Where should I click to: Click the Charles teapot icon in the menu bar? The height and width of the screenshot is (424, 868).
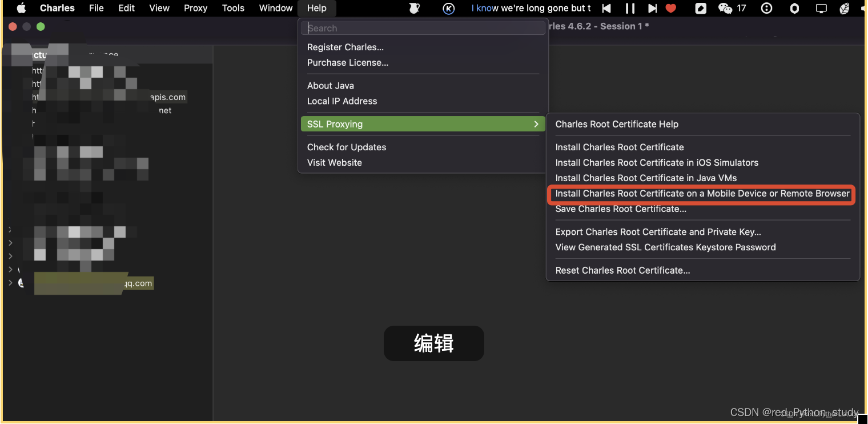(x=414, y=8)
